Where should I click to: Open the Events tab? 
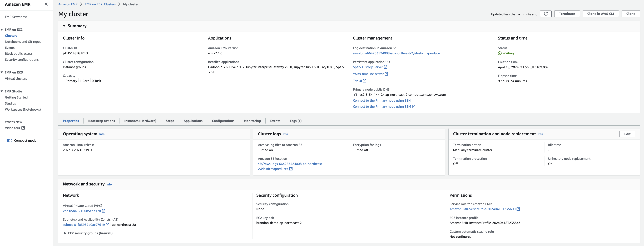[x=275, y=121]
